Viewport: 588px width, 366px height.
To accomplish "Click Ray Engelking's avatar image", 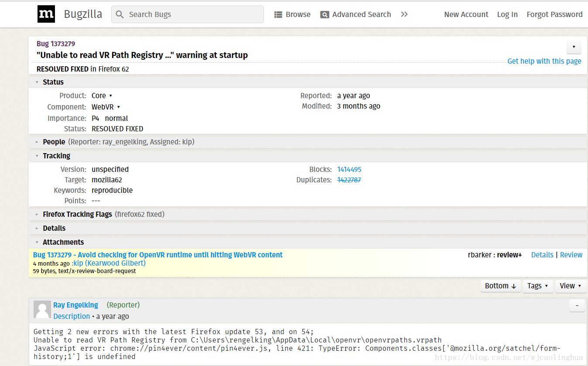I will coord(42,309).
